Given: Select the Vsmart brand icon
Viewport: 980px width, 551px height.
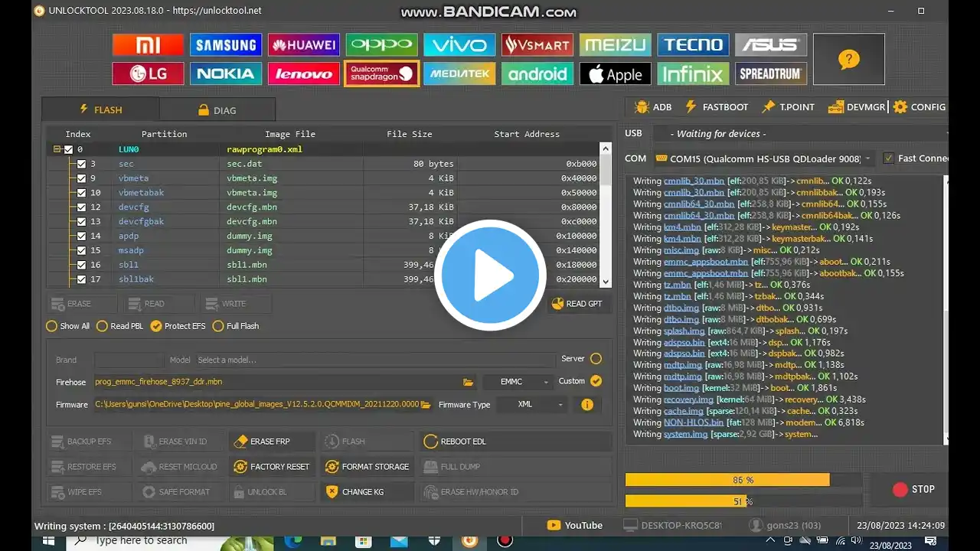Looking at the screenshot, I should coord(537,45).
